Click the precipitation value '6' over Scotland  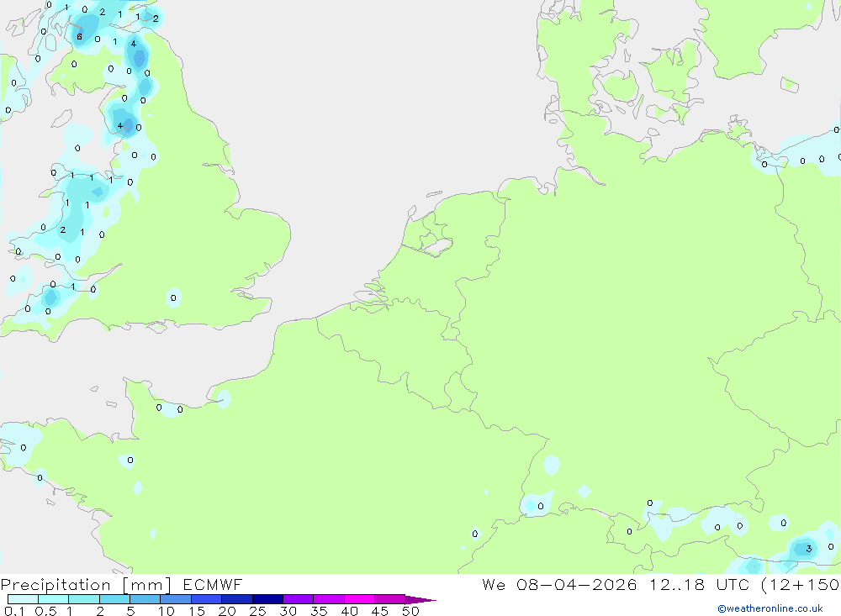[x=79, y=37]
